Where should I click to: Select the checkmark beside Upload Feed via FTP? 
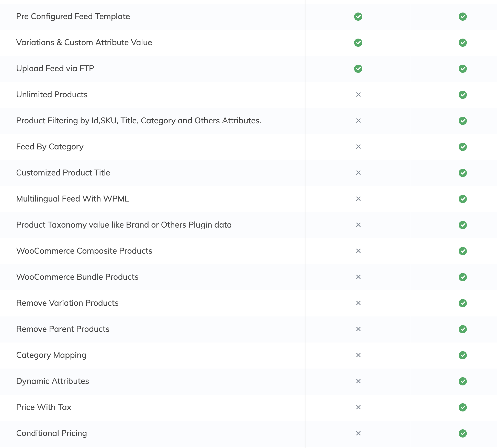[358, 68]
